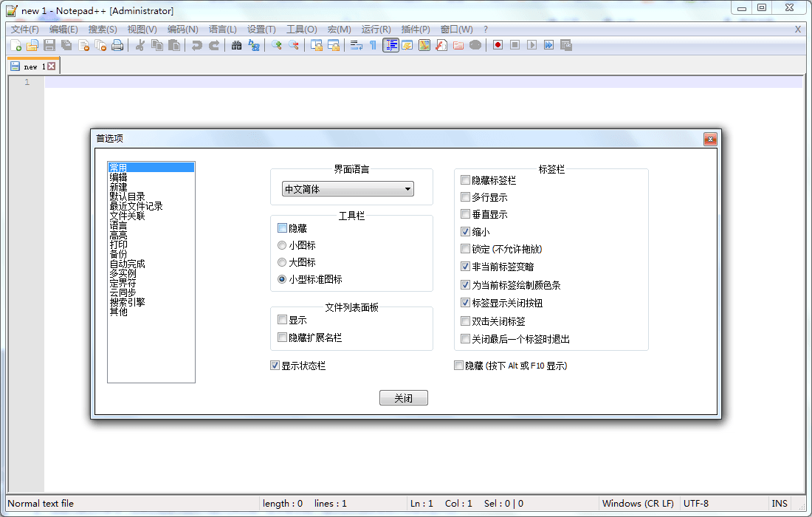The height and width of the screenshot is (517, 812).
Task: Save recorded macro toolbar icon
Action: (566, 46)
